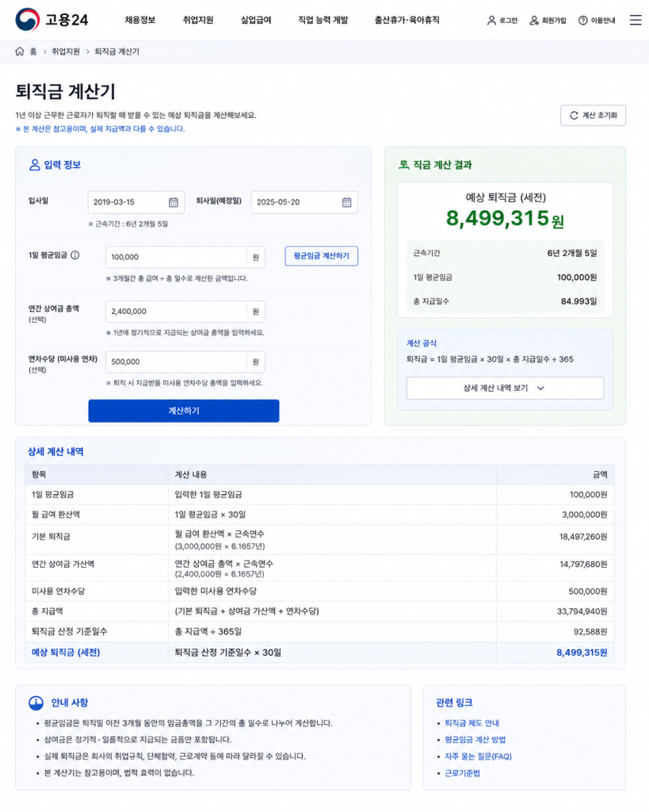Click the 항목 column header
The width and height of the screenshot is (649, 812).
click(x=39, y=474)
